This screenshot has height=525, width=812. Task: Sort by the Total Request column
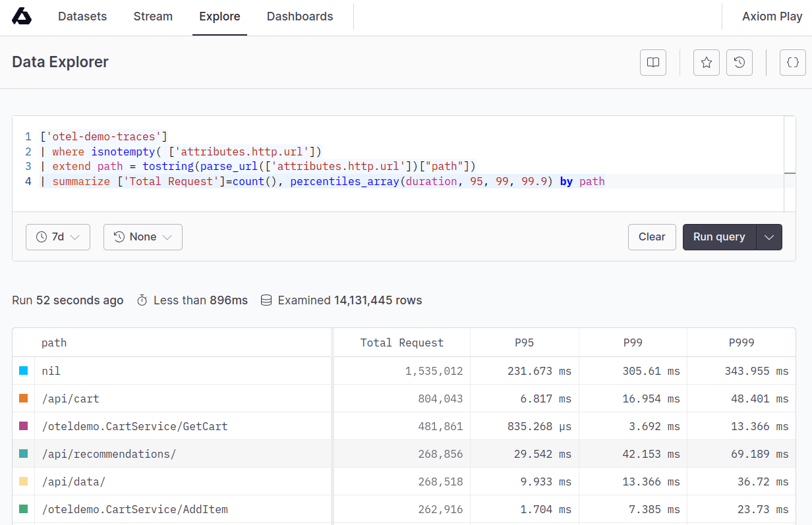pos(401,343)
